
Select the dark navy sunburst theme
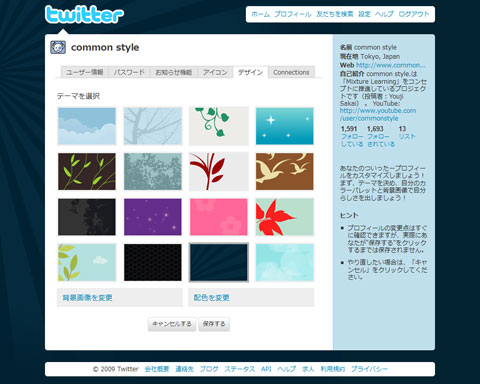pos(219,262)
